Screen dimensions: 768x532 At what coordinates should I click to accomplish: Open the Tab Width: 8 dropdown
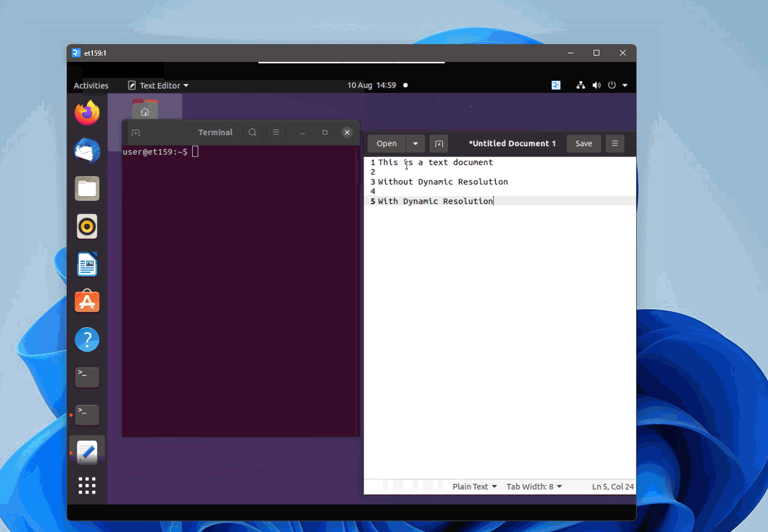534,487
